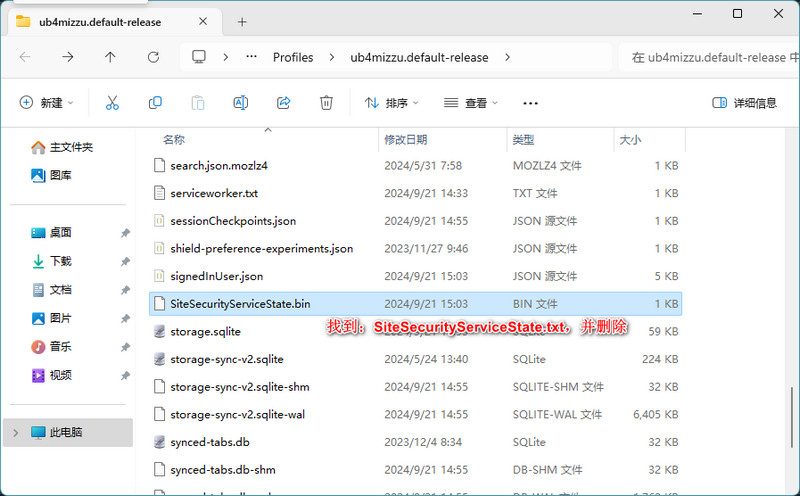Viewport: 800px width, 496px height.
Task: Select file synced-tabs.db-shm
Action: 415,469
